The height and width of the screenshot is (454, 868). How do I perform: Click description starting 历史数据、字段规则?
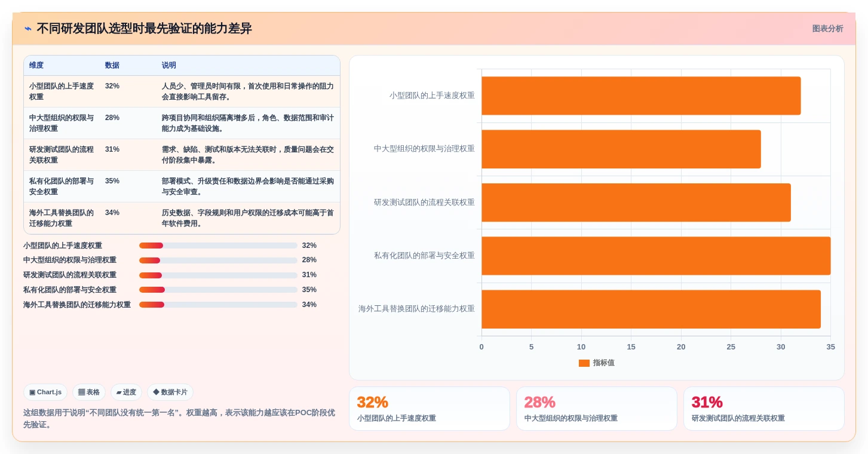click(x=248, y=218)
